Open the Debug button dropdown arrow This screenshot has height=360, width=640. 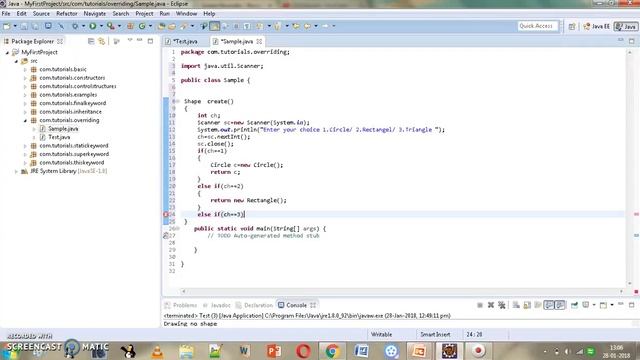click(83, 26)
